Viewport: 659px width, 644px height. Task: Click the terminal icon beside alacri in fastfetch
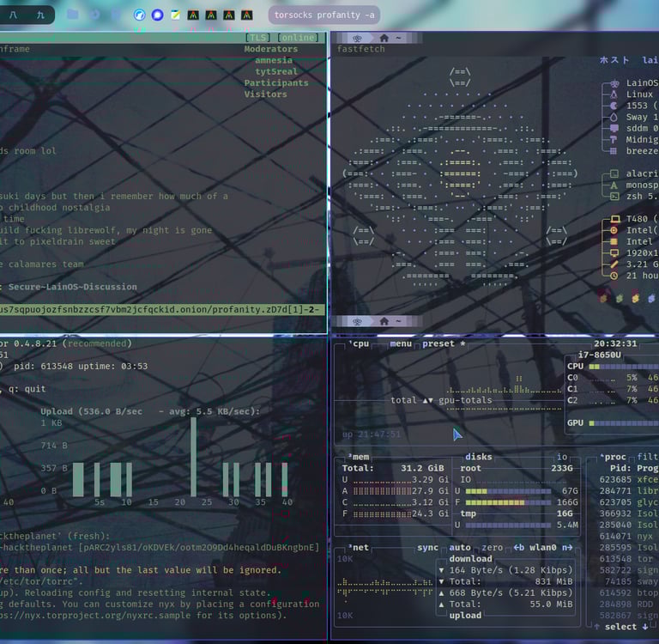614,173
